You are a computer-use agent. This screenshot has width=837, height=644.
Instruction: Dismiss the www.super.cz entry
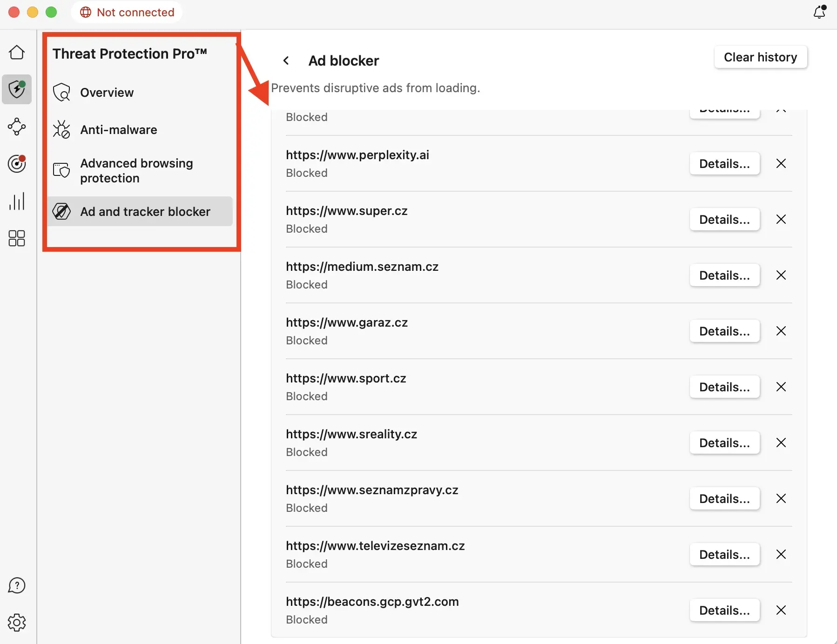(x=781, y=219)
